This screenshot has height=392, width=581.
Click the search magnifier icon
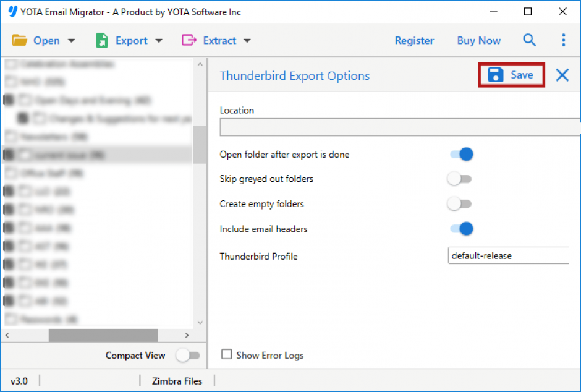530,40
